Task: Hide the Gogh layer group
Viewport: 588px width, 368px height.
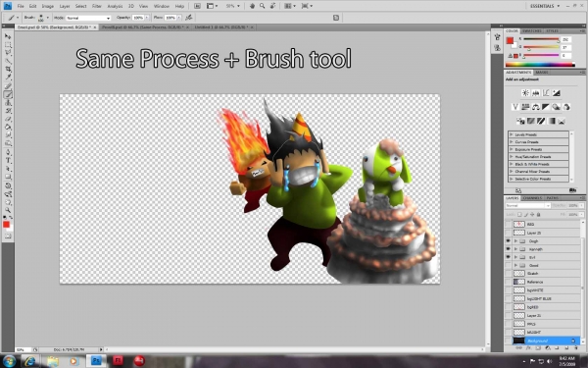Action: point(508,241)
